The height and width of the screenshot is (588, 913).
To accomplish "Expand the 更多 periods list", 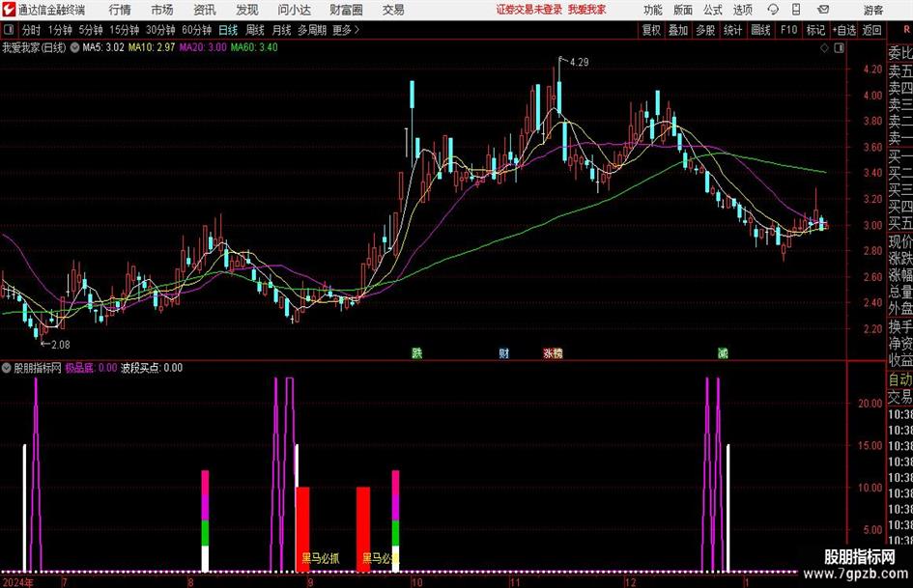I will pos(346,30).
